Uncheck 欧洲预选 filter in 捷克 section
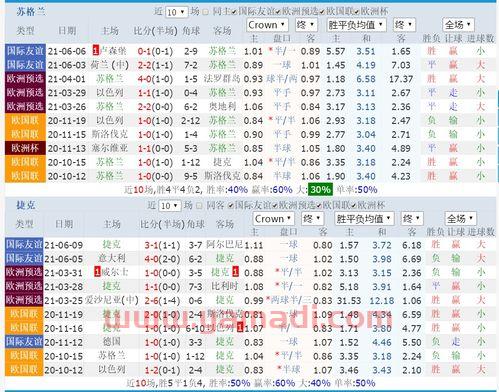This screenshot has width=499, height=392. click(x=275, y=206)
